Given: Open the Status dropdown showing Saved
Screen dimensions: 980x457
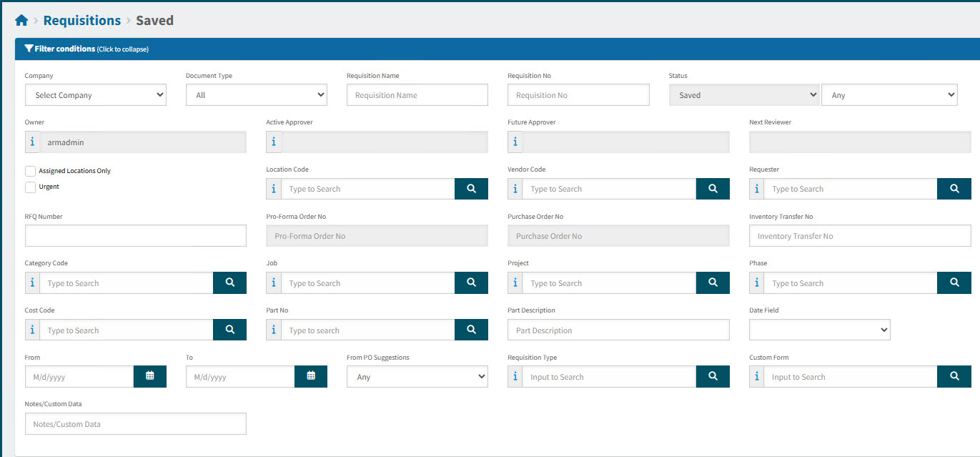Looking at the screenshot, I should [x=743, y=94].
